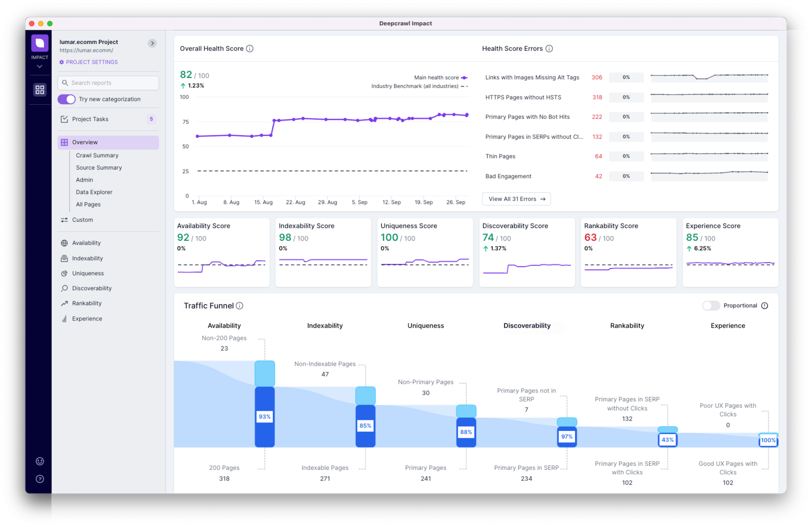812x527 pixels.
Task: Click the Impact app logo icon
Action: pos(40,43)
